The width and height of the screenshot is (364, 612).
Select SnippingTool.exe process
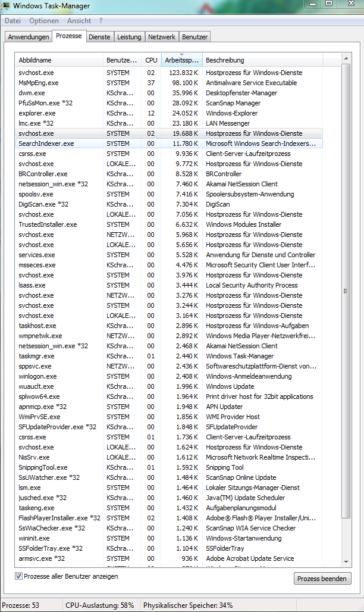tap(169, 467)
